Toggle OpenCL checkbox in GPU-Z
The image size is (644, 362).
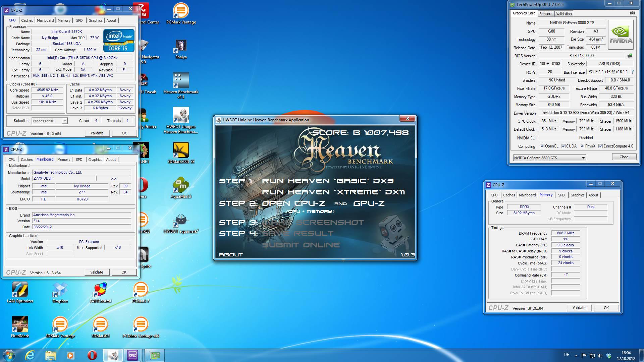click(x=542, y=146)
